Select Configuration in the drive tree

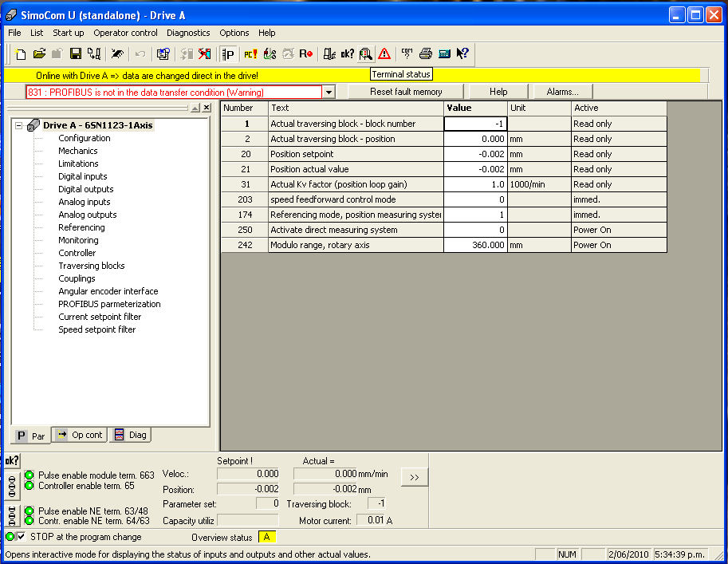tap(85, 138)
